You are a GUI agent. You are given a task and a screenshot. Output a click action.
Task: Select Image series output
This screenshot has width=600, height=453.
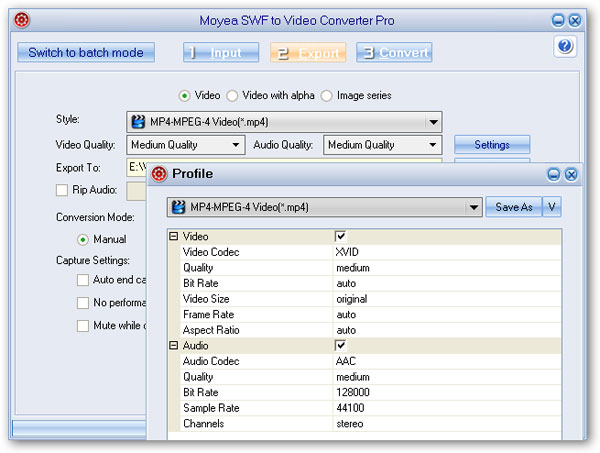pyautogui.click(x=326, y=96)
